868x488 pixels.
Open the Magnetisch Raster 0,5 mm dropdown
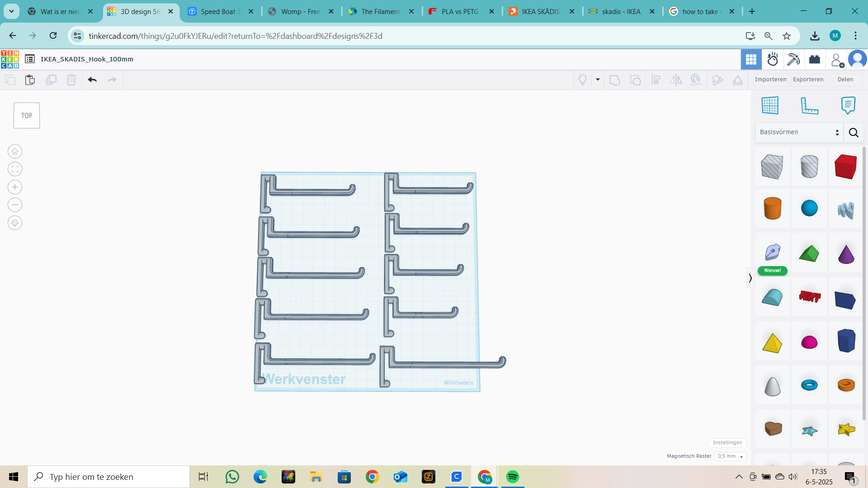click(730, 456)
